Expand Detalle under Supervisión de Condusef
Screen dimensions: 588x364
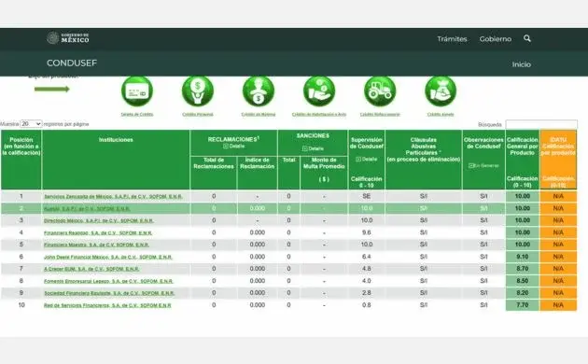coord(366,160)
